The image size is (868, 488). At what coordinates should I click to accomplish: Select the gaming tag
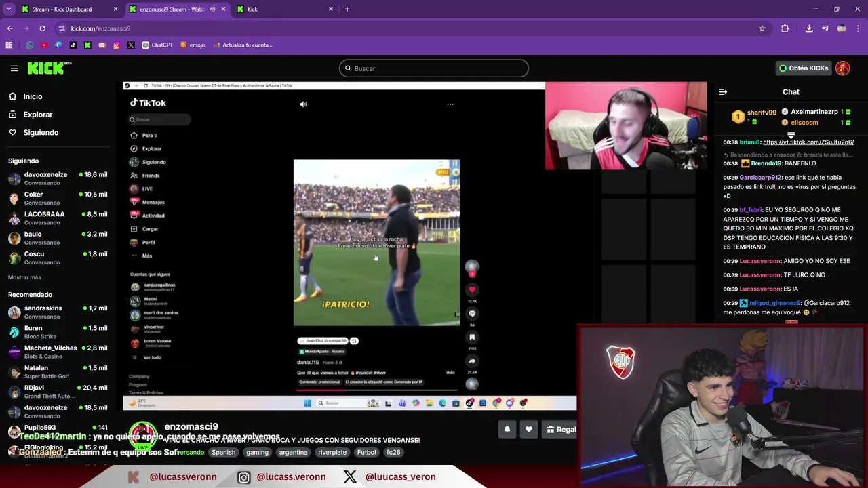[x=257, y=452]
